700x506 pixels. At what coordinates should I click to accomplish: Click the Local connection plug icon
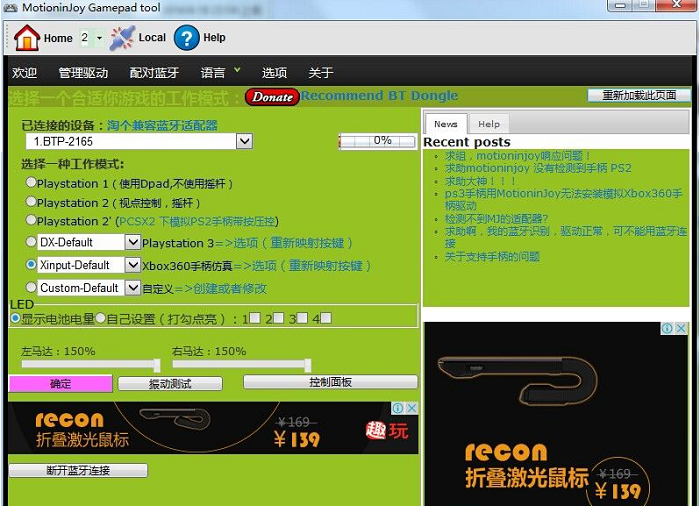[122, 38]
